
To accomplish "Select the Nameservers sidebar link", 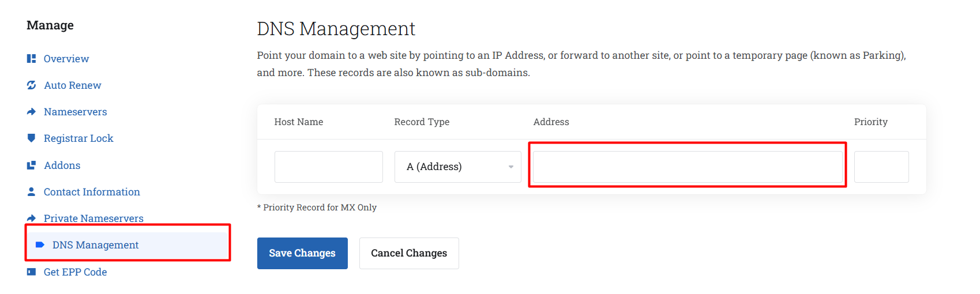I will [76, 112].
